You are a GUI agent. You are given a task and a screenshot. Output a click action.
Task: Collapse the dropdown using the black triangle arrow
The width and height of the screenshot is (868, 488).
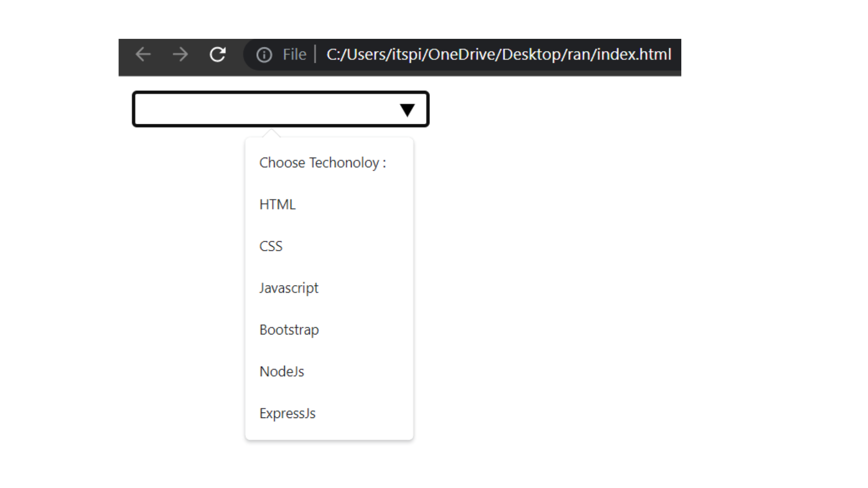407,110
